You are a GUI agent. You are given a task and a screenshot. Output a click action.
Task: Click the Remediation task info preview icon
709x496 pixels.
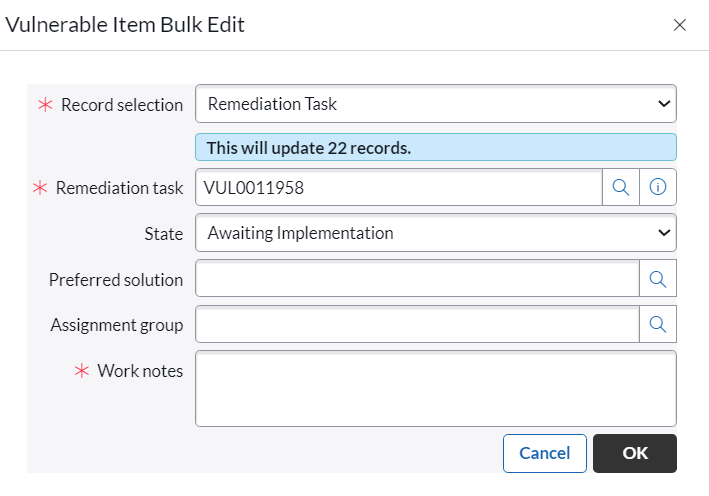(658, 187)
